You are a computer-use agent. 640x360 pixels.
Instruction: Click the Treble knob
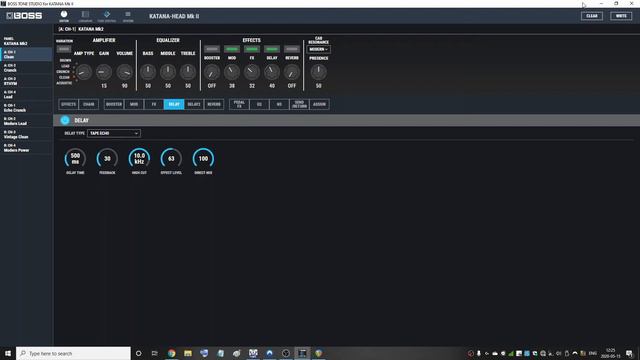point(188,72)
